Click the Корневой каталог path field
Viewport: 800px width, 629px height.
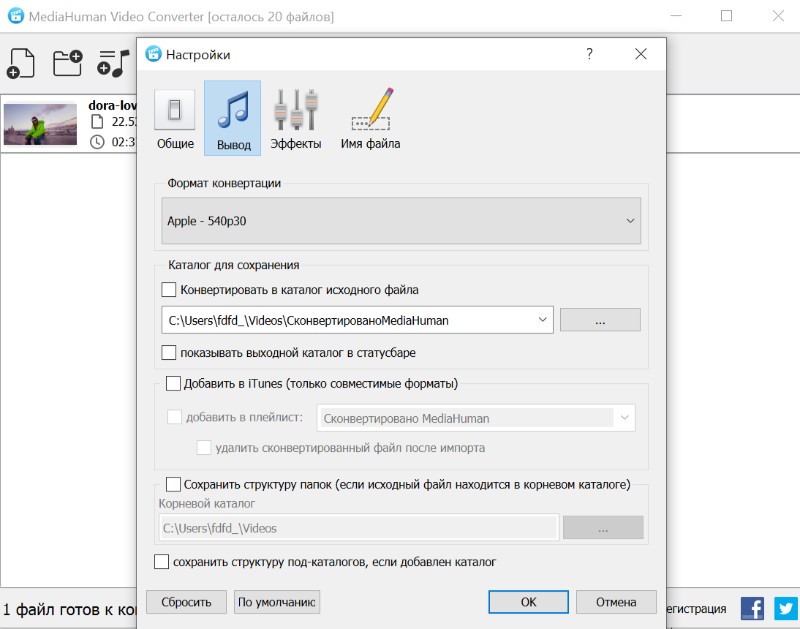(x=358, y=527)
